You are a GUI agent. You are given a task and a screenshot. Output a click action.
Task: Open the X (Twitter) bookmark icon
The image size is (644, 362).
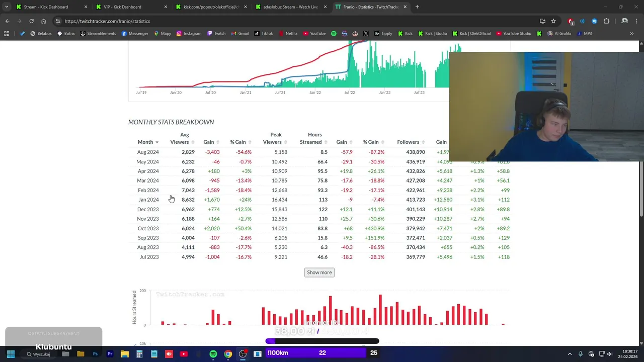(366, 34)
